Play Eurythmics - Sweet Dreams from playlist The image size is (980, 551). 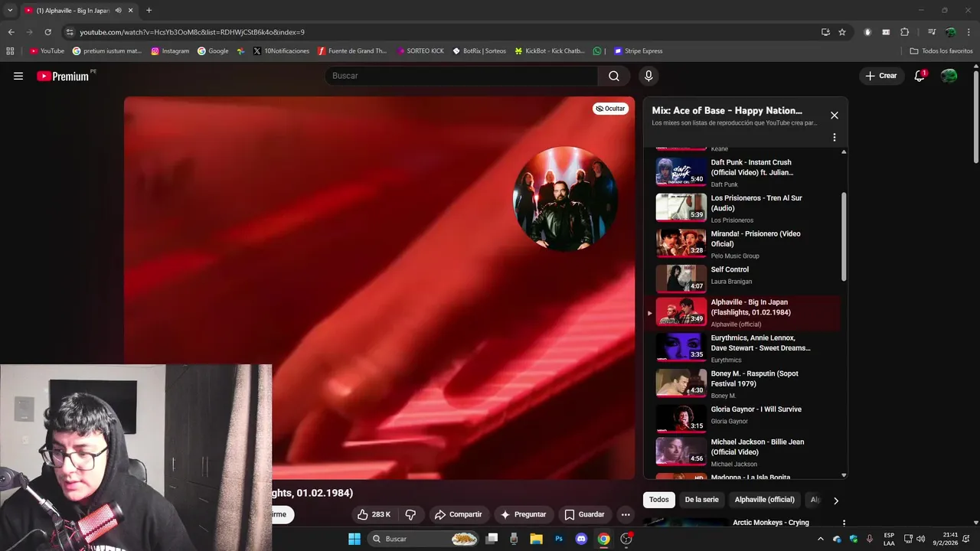743,347
